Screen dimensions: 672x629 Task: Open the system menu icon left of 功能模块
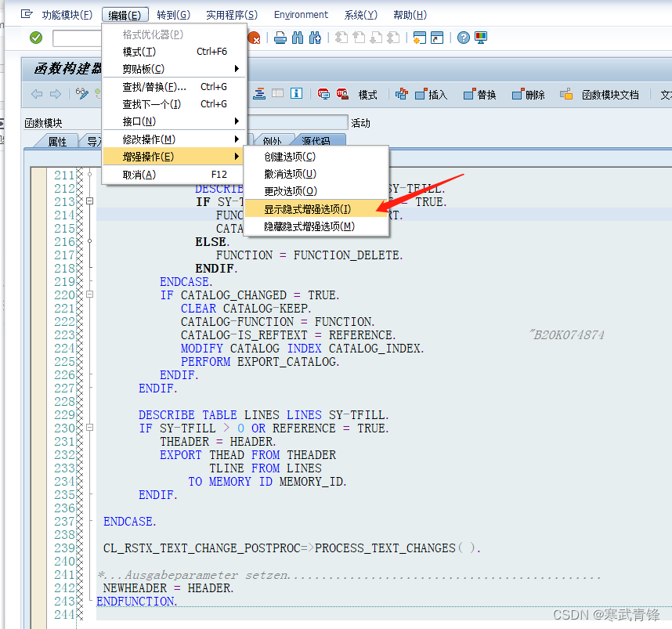pos(27,15)
